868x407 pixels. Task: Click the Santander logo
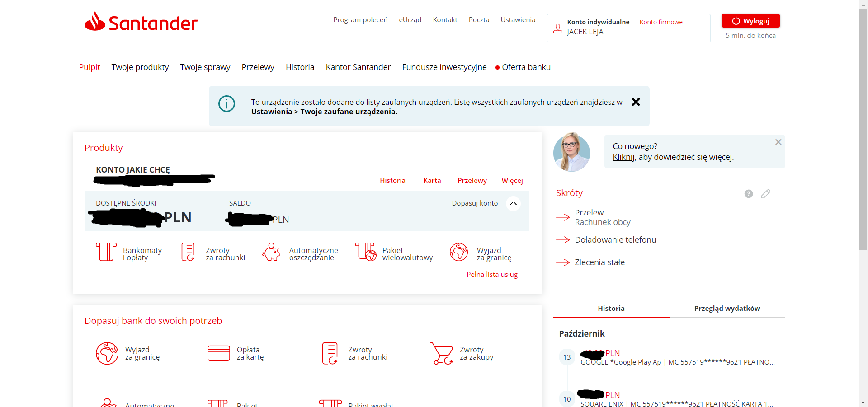click(x=141, y=22)
